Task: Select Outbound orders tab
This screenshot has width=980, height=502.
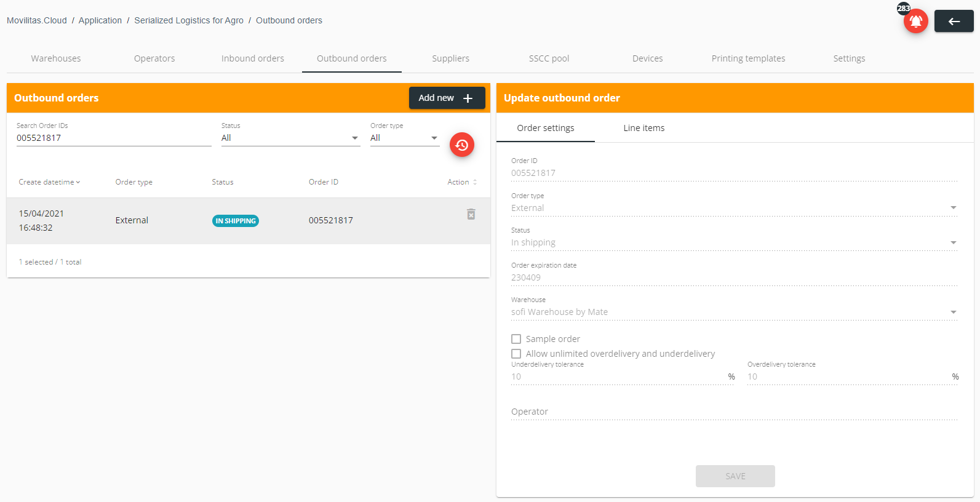Action: point(352,58)
